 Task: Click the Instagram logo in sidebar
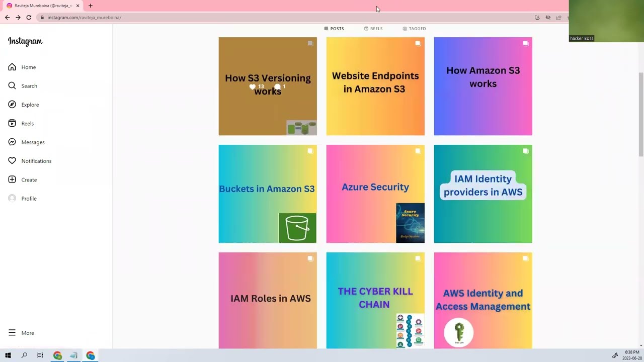25,41
